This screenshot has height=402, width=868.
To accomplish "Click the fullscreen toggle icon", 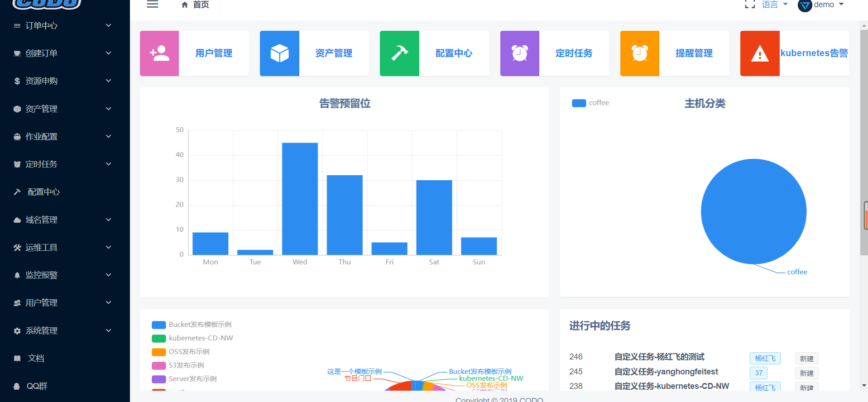I will point(750,5).
